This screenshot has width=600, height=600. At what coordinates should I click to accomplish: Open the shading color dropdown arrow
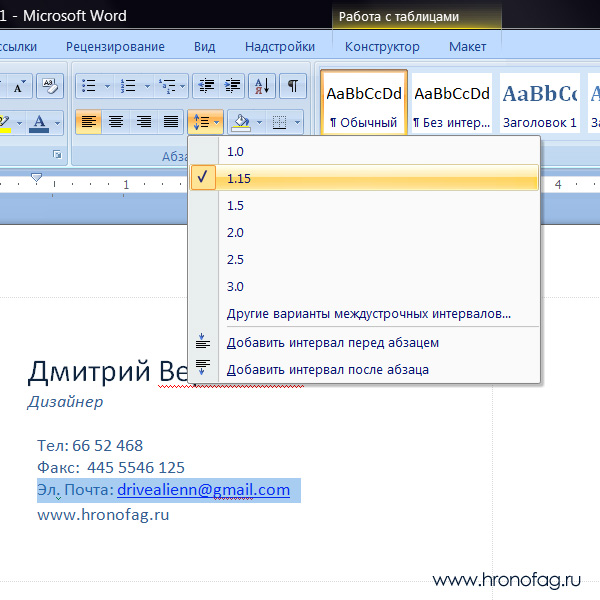(x=259, y=122)
